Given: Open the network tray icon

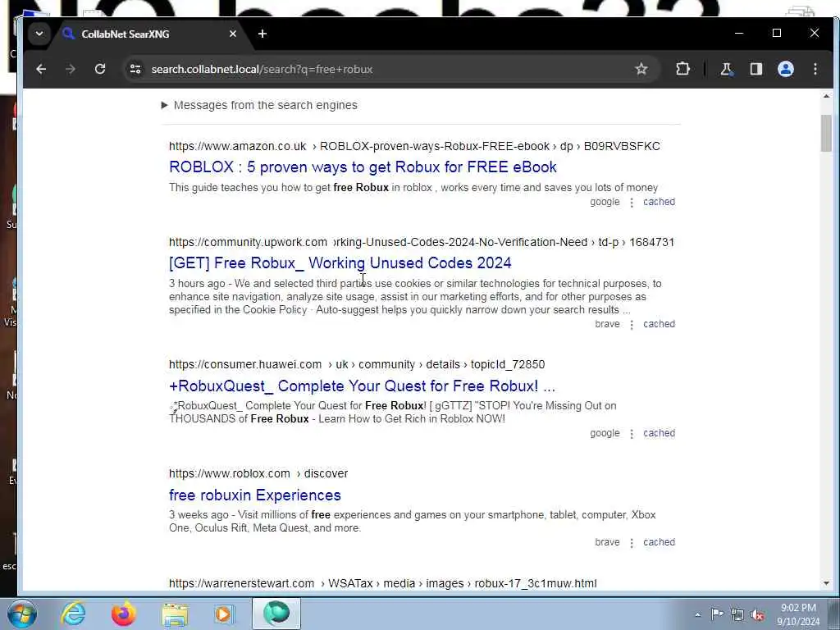Looking at the screenshot, I should click(x=737, y=614).
